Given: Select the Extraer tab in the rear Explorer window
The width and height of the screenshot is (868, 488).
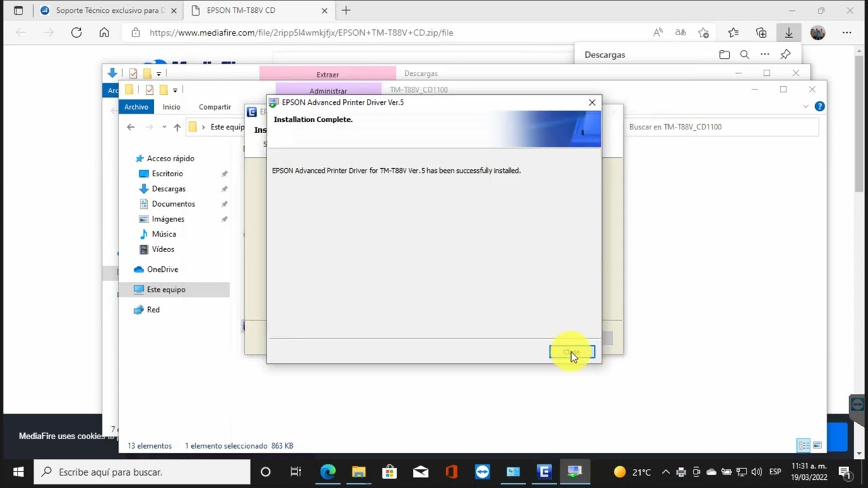Looking at the screenshot, I should click(x=328, y=75).
